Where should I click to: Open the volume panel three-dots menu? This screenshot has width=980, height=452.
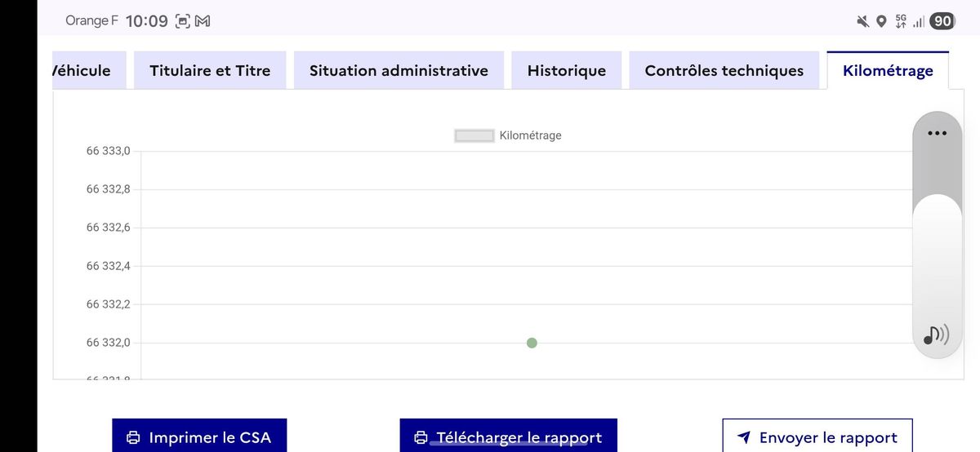click(937, 133)
